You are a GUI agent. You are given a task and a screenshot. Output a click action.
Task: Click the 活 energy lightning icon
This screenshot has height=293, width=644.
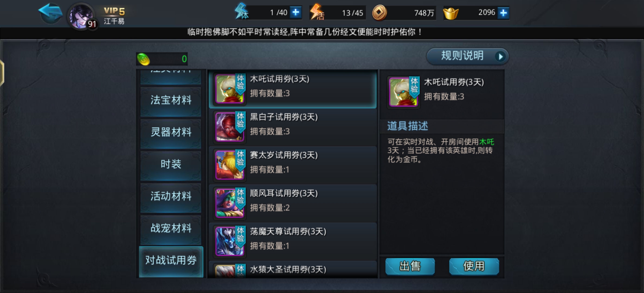(317, 12)
